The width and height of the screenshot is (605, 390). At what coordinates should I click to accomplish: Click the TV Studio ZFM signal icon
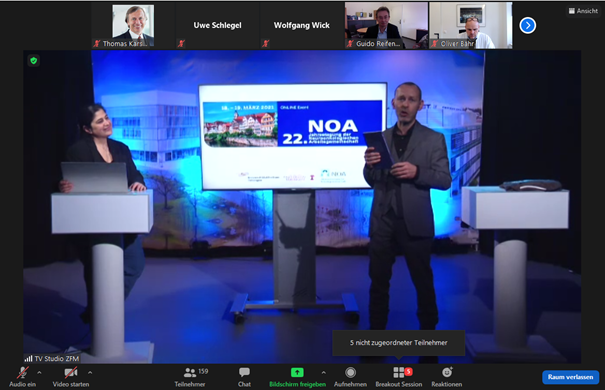29,358
